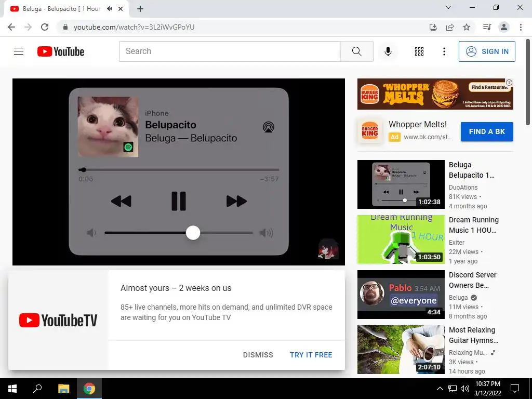
Task: Share this page icon in address bar
Action: (x=450, y=27)
